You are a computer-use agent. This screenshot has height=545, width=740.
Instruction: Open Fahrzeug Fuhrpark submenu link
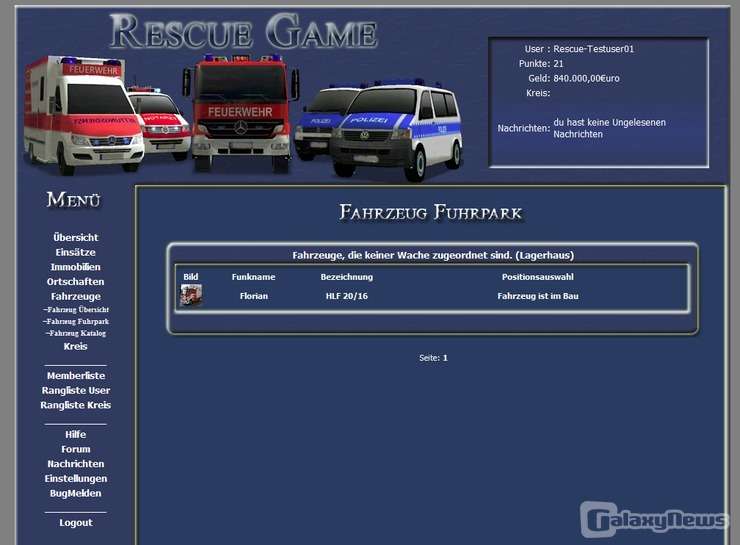[x=76, y=321]
